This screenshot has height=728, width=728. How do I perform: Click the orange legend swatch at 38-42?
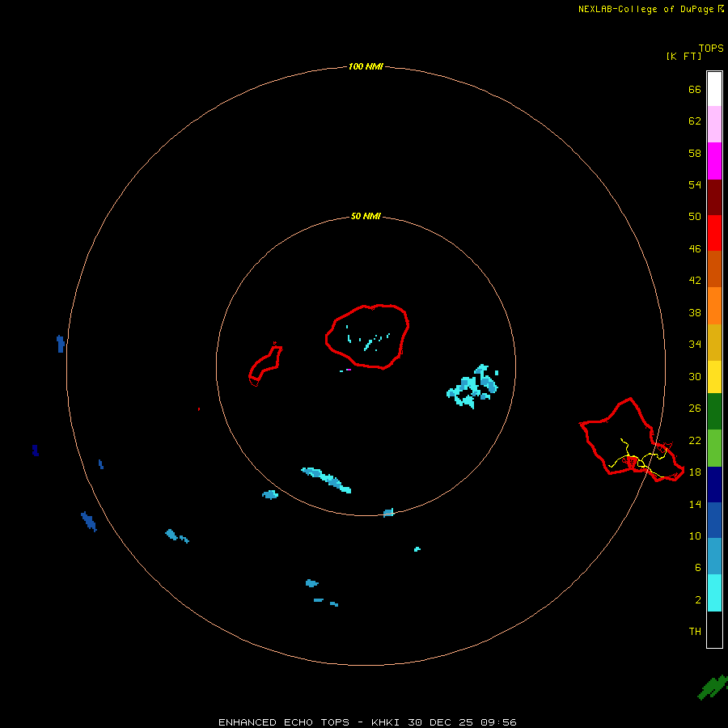(x=714, y=306)
